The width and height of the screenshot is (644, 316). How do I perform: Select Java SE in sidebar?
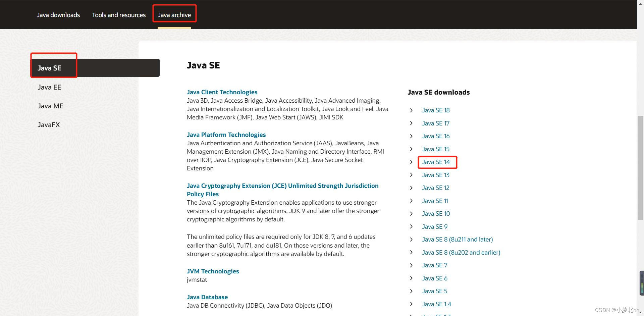pyautogui.click(x=95, y=68)
